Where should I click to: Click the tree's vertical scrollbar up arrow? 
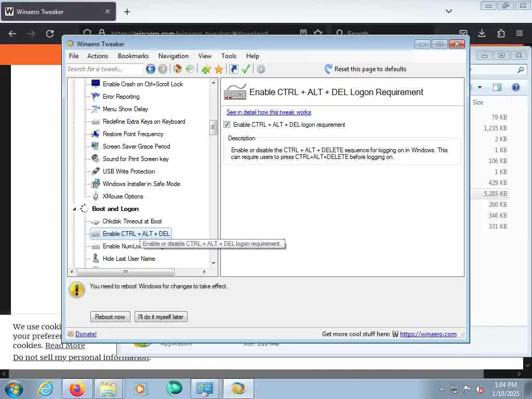[214, 83]
